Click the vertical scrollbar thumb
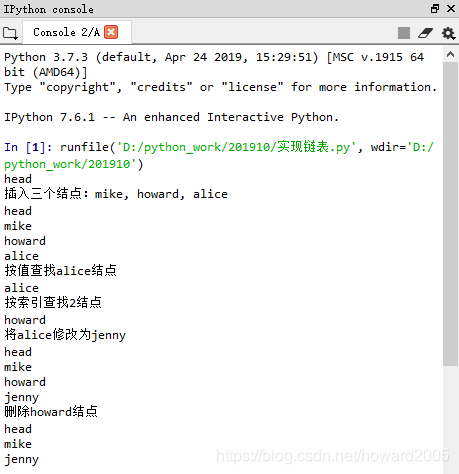 coord(450,213)
